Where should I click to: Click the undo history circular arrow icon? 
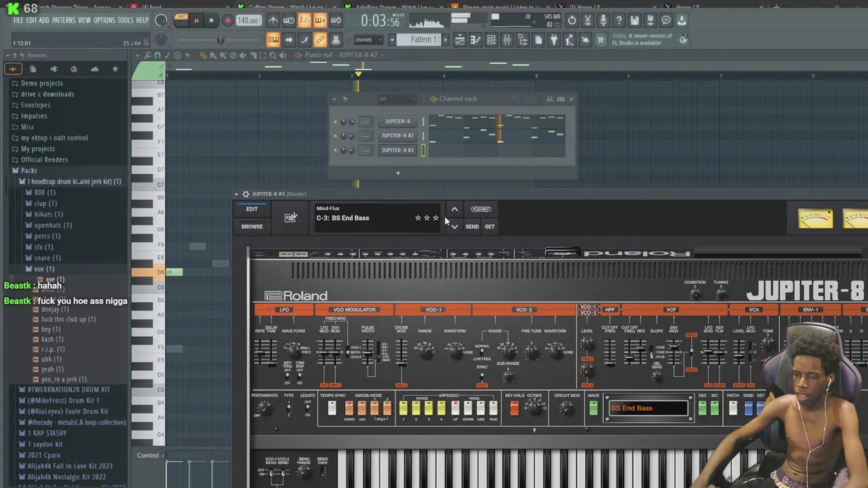click(x=572, y=20)
